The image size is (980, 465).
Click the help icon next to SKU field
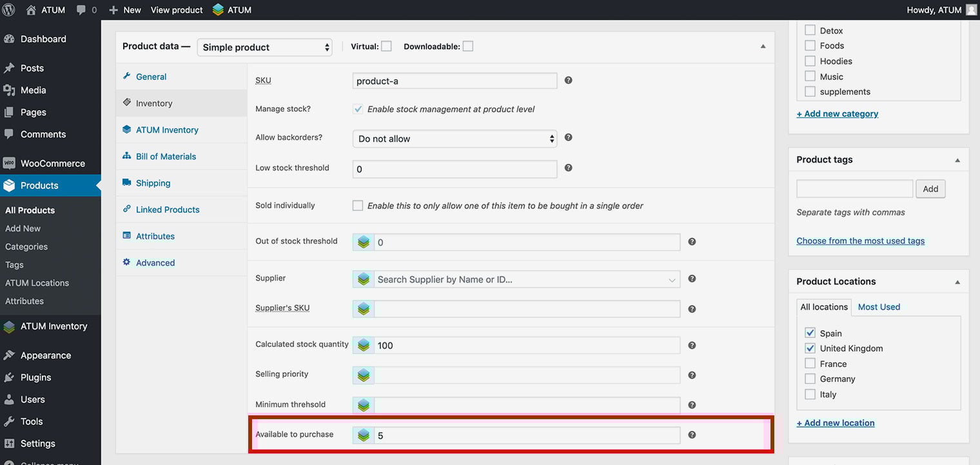568,81
